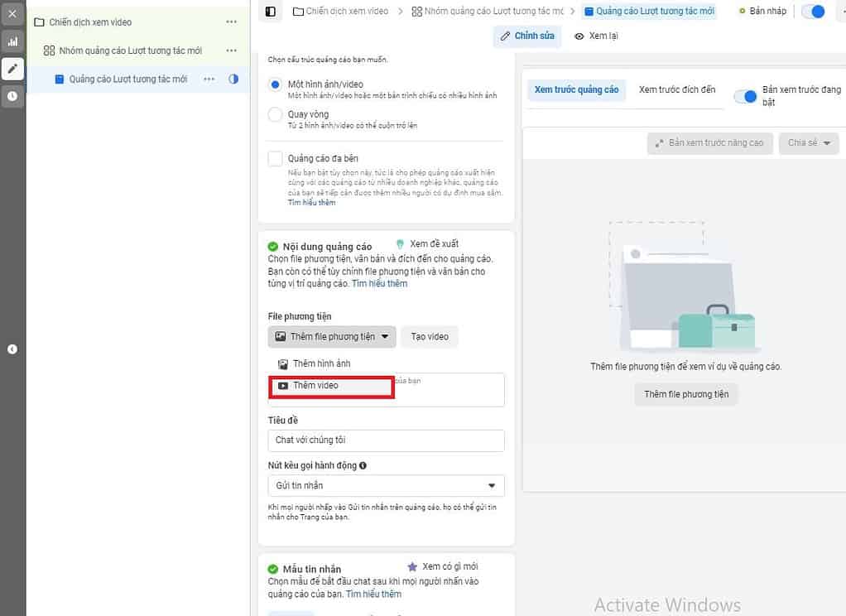Click the Tạo video button
The image size is (846, 616).
(x=430, y=337)
